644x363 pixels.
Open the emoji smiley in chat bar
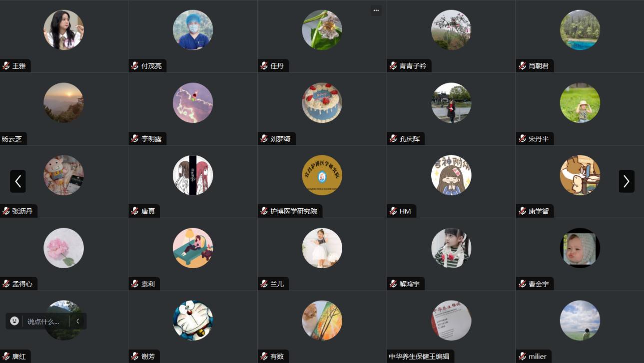pyautogui.click(x=14, y=321)
